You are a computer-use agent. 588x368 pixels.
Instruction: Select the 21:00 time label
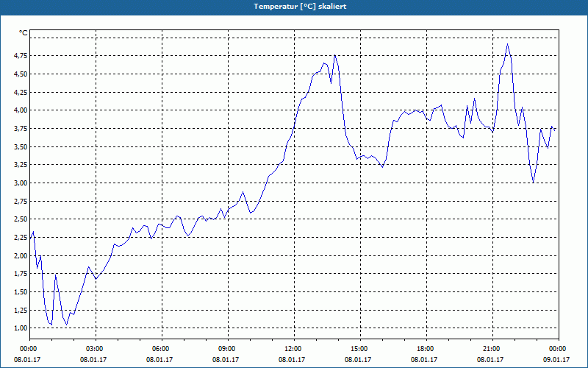point(492,349)
